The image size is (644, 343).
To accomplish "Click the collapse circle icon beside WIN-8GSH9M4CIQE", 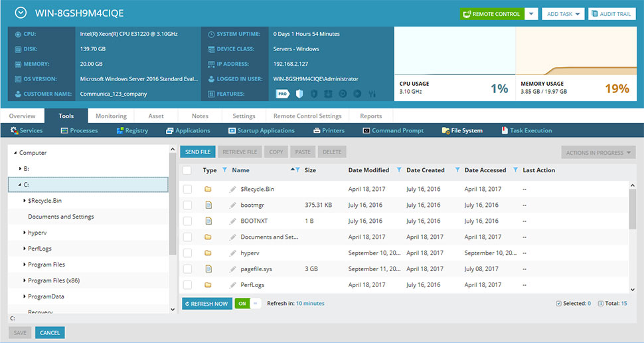I will 21,13.
